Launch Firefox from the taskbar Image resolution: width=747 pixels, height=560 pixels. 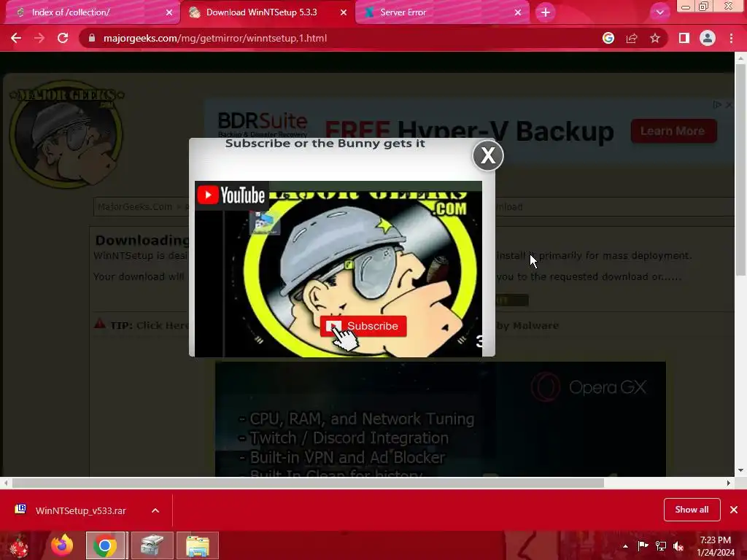coord(62,545)
